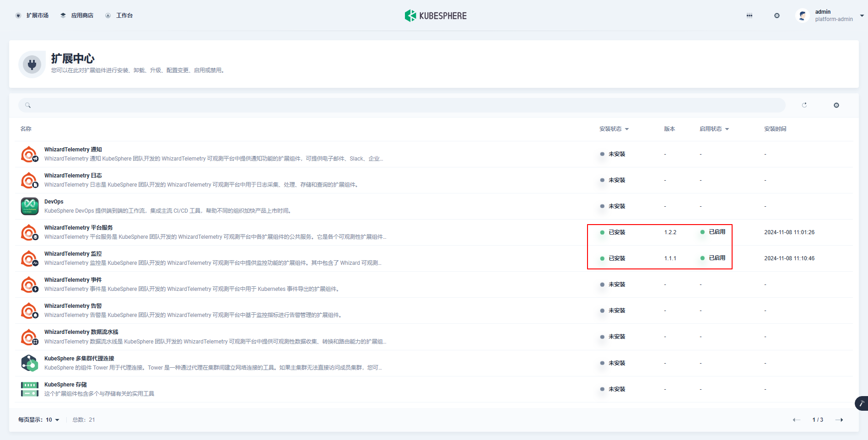This screenshot has width=868, height=440.
Task: Open the 启用状态 filter dropdown
Action: (714, 129)
